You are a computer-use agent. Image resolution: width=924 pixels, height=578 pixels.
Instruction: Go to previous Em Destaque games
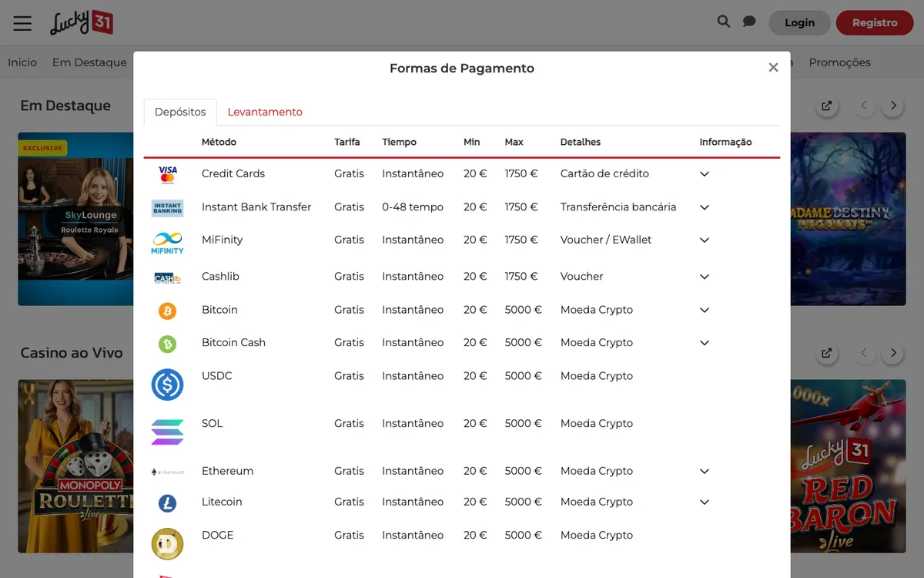[864, 106]
